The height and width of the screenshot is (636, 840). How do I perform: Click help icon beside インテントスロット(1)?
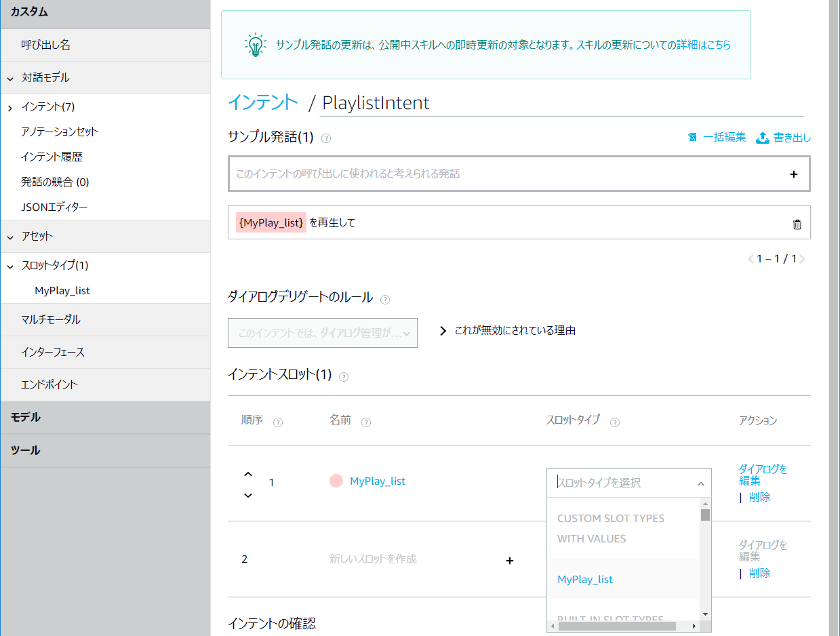tap(344, 377)
